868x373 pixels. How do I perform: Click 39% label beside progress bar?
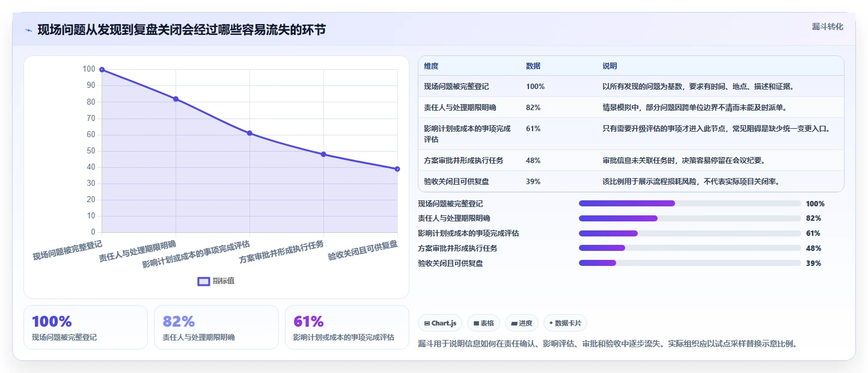click(813, 264)
